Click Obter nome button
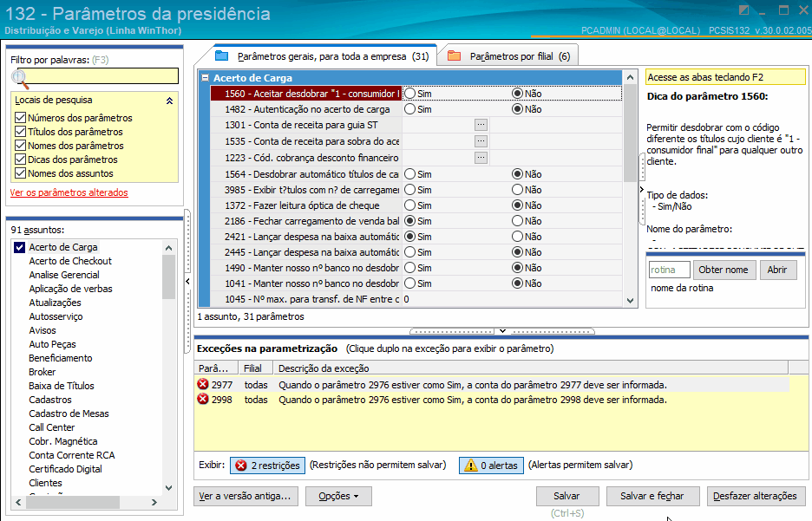This screenshot has width=812, height=521. (x=724, y=270)
